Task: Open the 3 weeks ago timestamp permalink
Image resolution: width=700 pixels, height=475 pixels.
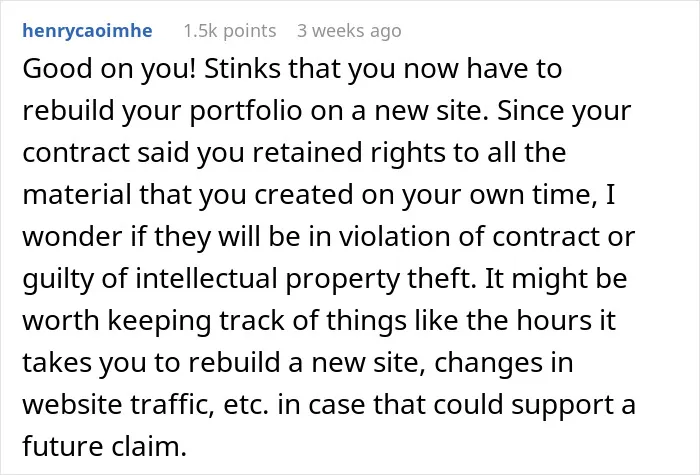Action: (x=349, y=31)
